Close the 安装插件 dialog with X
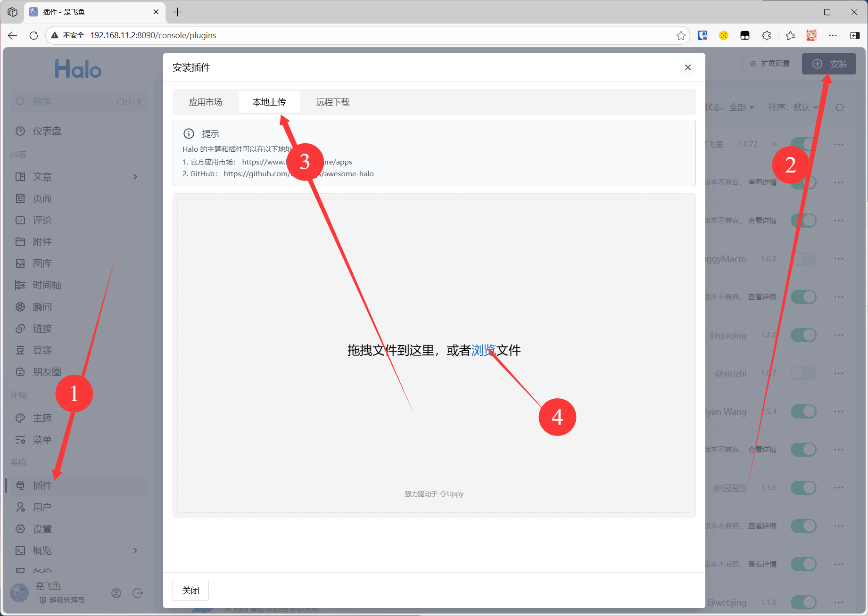The image size is (868, 616). coord(687,67)
